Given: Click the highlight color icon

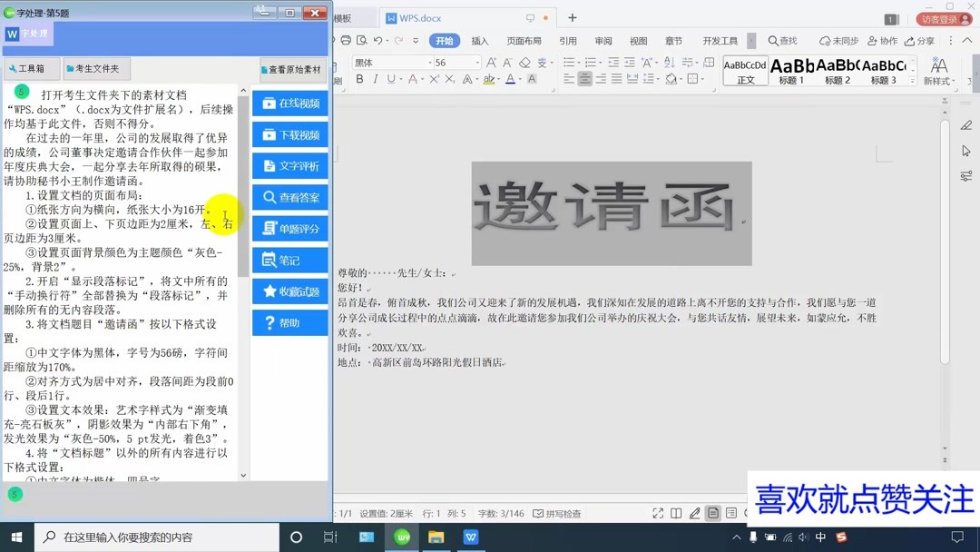Looking at the screenshot, I should tap(488, 80).
